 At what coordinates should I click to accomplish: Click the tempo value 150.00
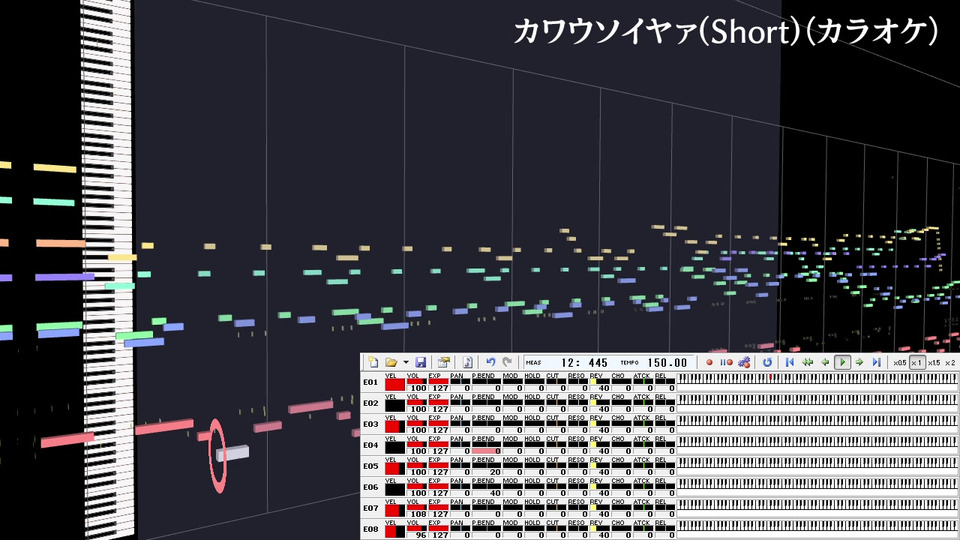(667, 362)
